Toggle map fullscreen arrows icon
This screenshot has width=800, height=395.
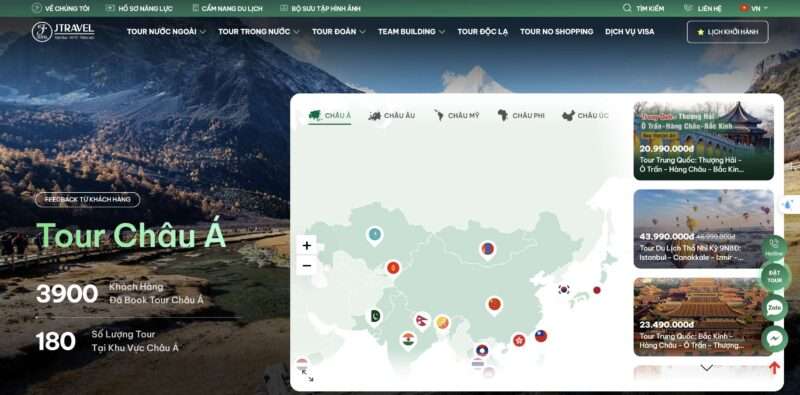(308, 376)
